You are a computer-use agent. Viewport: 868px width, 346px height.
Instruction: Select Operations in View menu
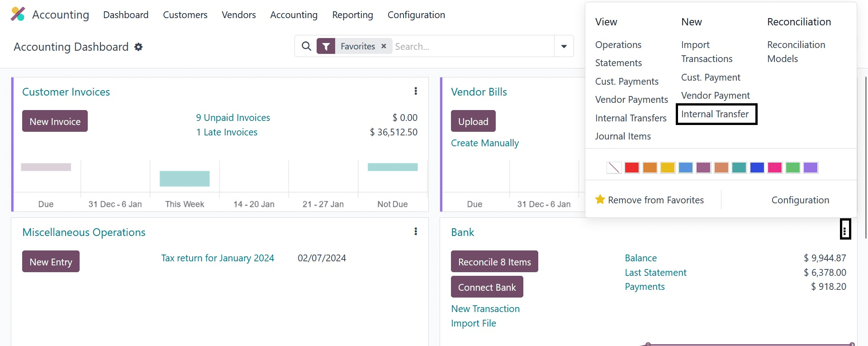(x=618, y=45)
